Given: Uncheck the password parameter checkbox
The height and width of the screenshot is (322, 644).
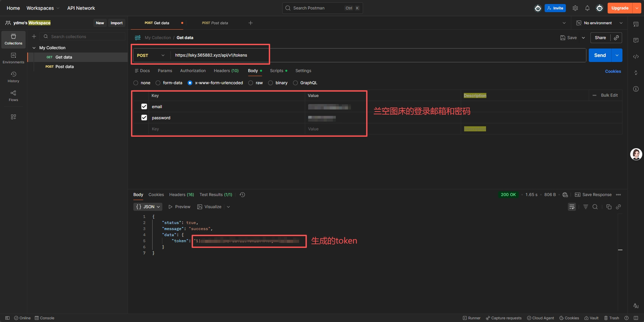Looking at the screenshot, I should [144, 118].
